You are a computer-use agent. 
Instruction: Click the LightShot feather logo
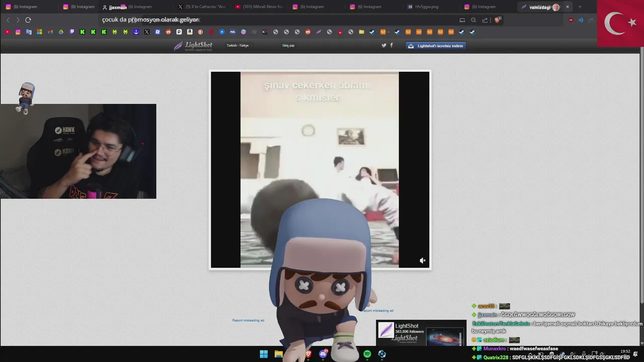click(x=193, y=46)
